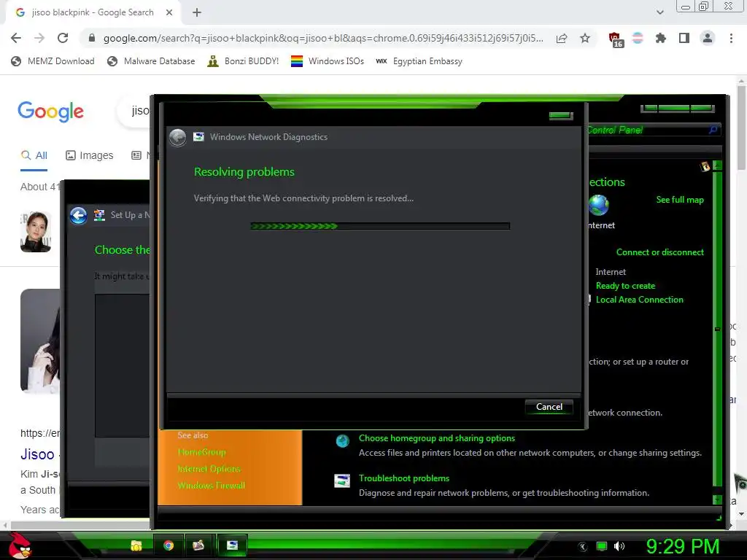747x560 pixels.
Task: Click Network Diagnostics title icon
Action: pos(198,137)
